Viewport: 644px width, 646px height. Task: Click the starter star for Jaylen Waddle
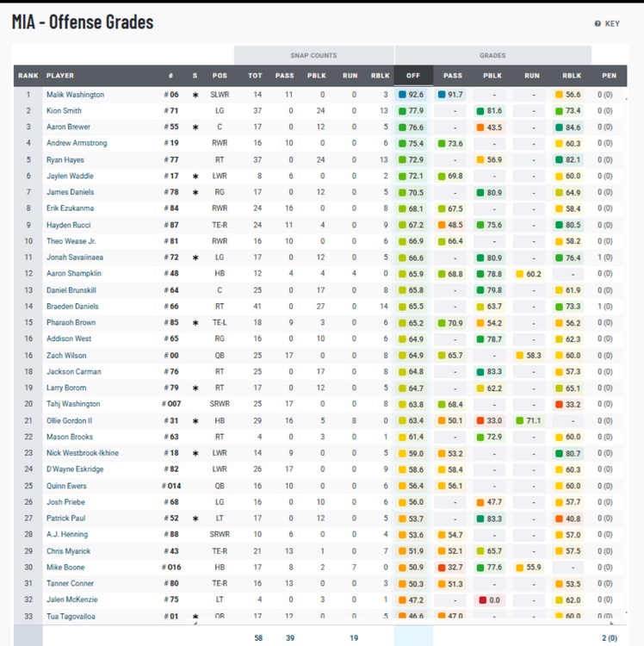(x=195, y=176)
